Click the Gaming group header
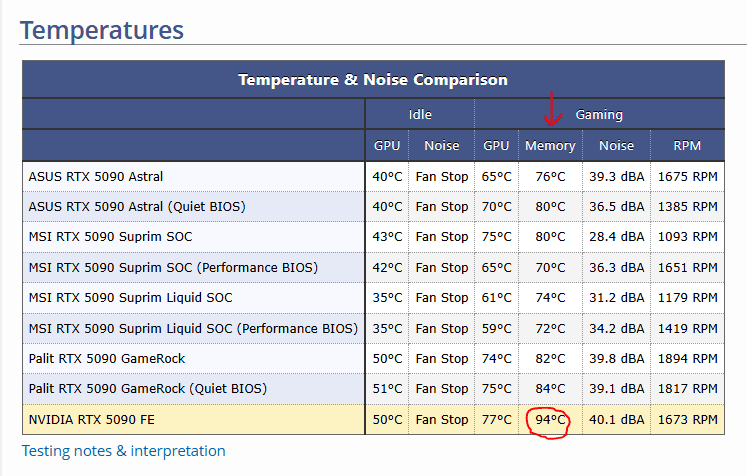 599,114
